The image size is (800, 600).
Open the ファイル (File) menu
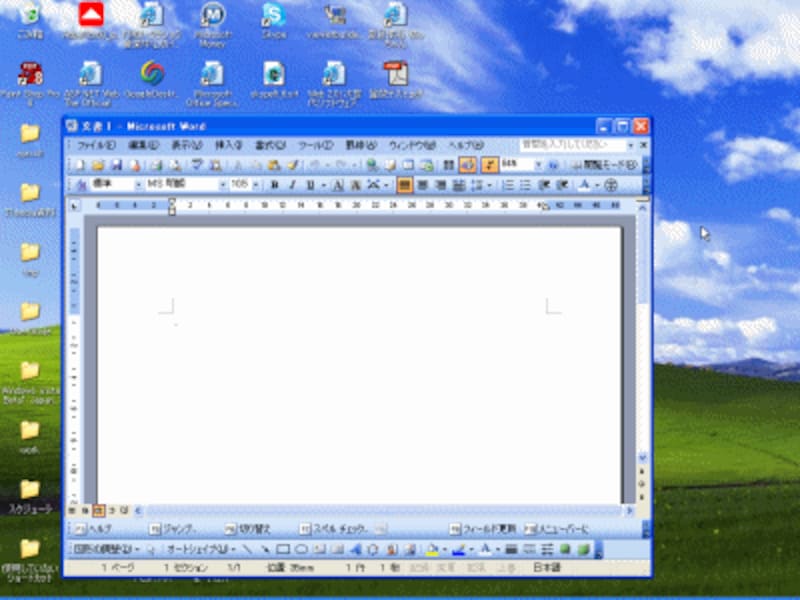96,145
